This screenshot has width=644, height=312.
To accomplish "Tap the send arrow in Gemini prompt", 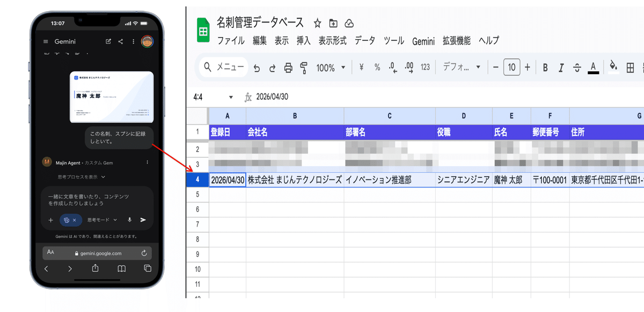I will click(x=143, y=220).
